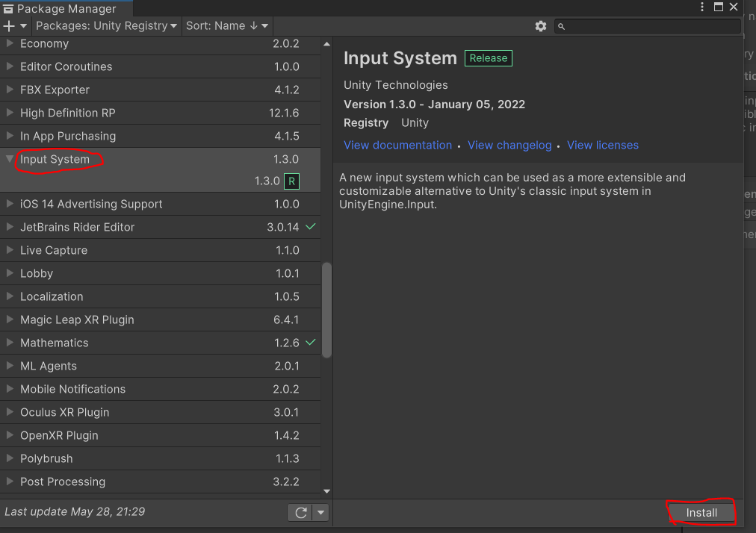The width and height of the screenshot is (756, 533).
Task: Select the Magic Leap XR Plugin package
Action: click(160, 320)
